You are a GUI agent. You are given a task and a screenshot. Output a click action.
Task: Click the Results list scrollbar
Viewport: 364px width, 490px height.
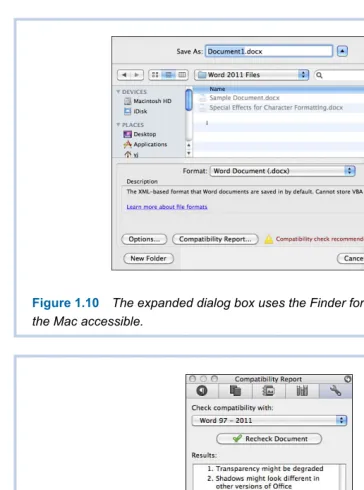[342, 477]
